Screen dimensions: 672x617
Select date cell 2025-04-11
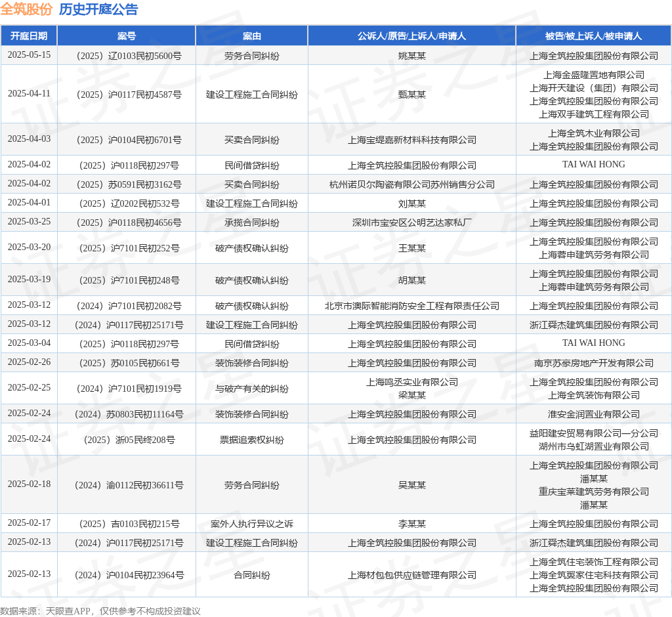[x=29, y=93]
